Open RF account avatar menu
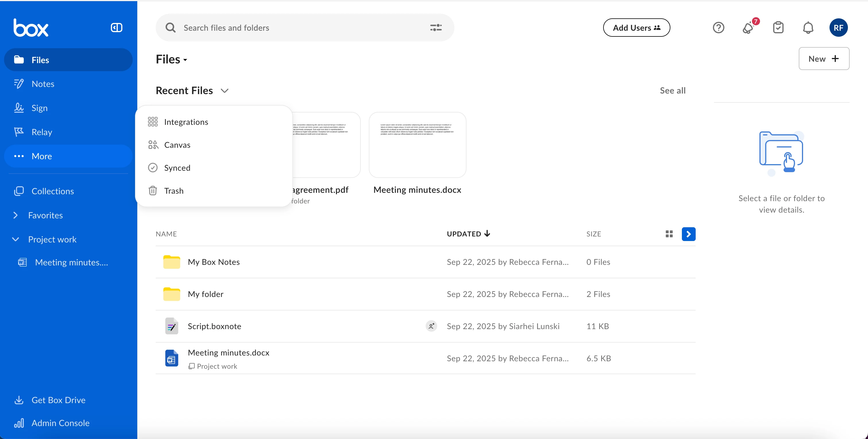The width and height of the screenshot is (868, 439). tap(838, 28)
